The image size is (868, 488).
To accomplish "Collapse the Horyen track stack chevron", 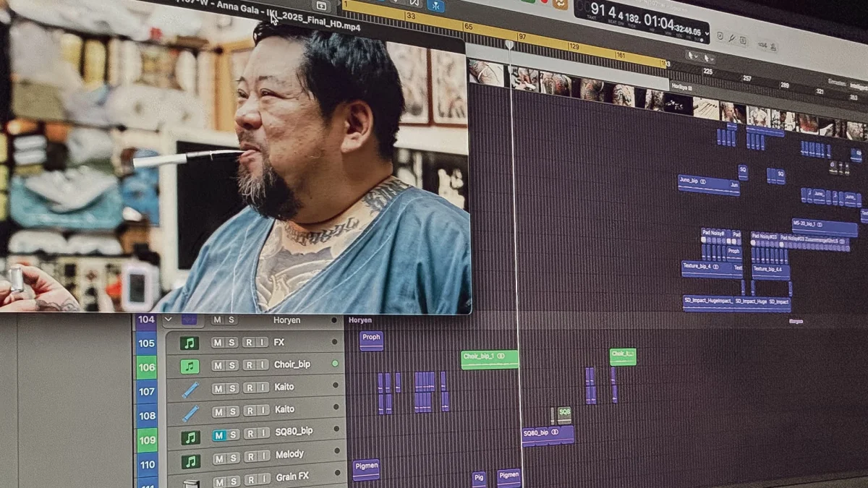I will (169, 319).
